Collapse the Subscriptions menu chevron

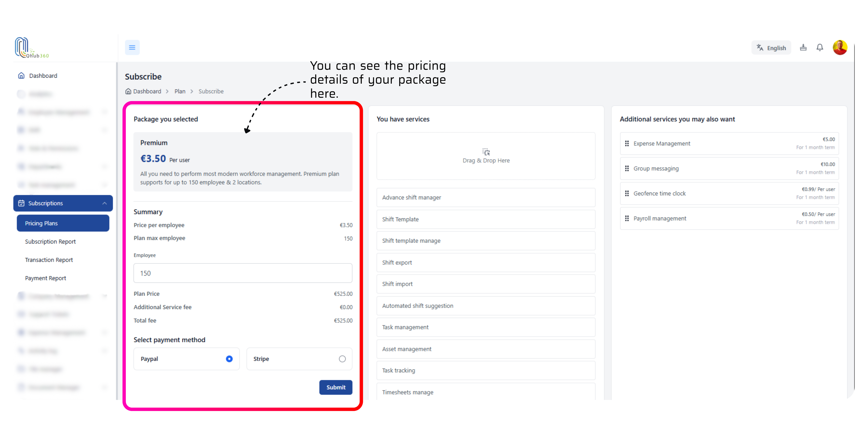(x=104, y=203)
